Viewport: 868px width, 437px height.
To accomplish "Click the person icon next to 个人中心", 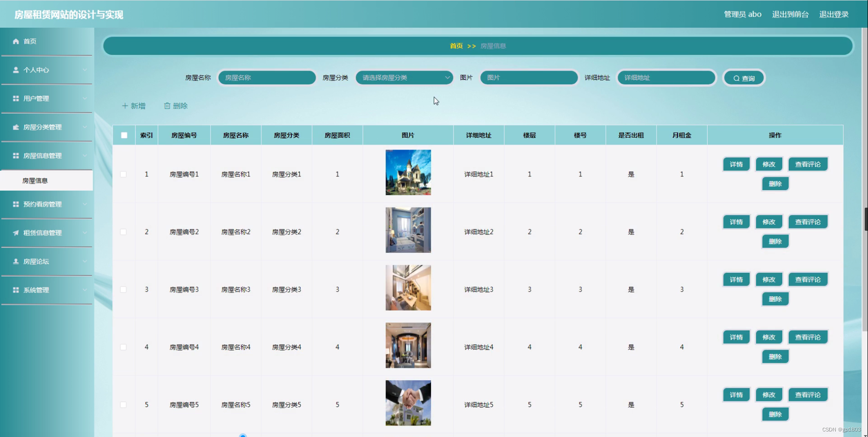I will click(16, 70).
